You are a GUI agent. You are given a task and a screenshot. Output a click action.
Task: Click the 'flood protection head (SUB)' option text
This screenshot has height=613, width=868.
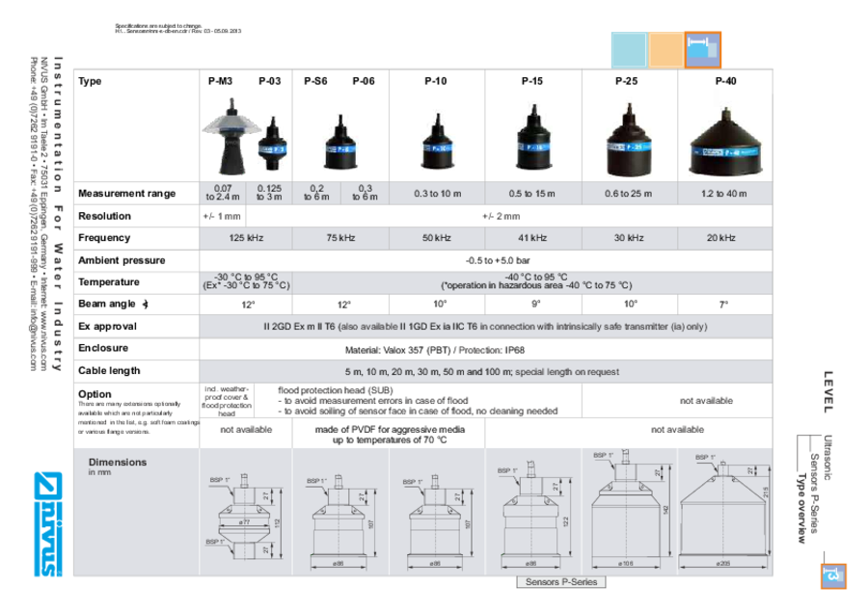pos(336,390)
